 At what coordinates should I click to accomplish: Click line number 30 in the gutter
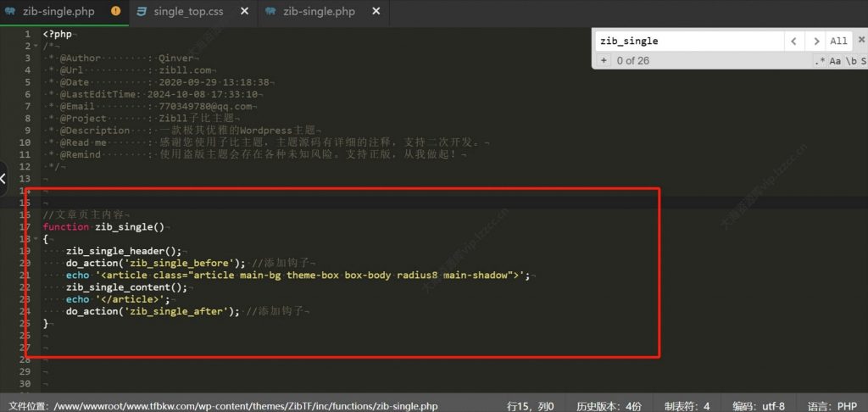point(25,384)
